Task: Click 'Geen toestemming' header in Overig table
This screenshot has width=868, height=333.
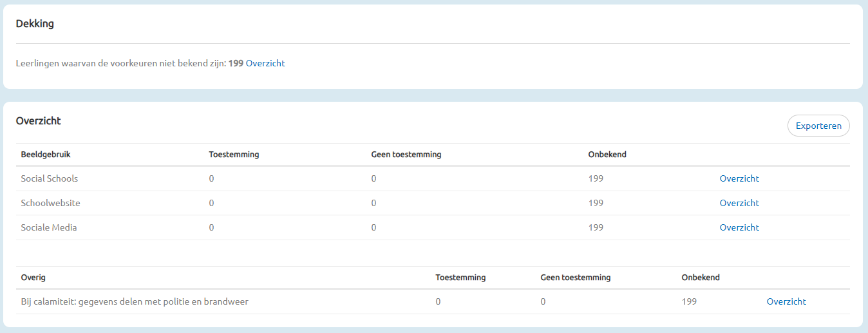Action: pos(576,278)
